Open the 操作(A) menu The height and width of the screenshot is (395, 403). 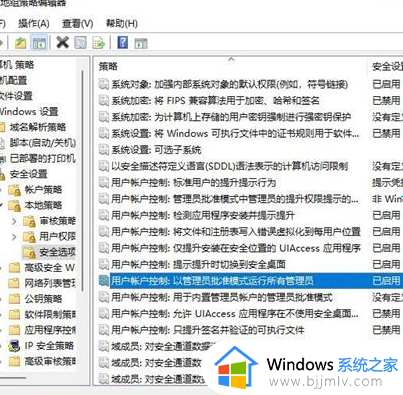point(34,24)
